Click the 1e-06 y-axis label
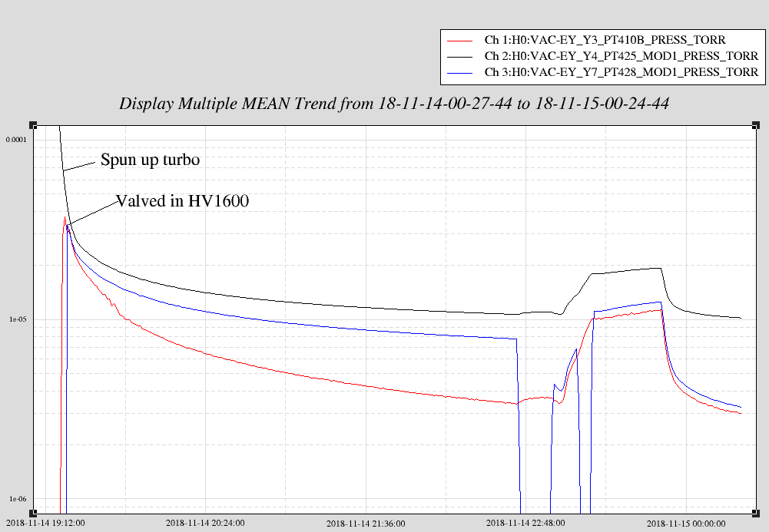The image size is (769, 532). (x=18, y=499)
